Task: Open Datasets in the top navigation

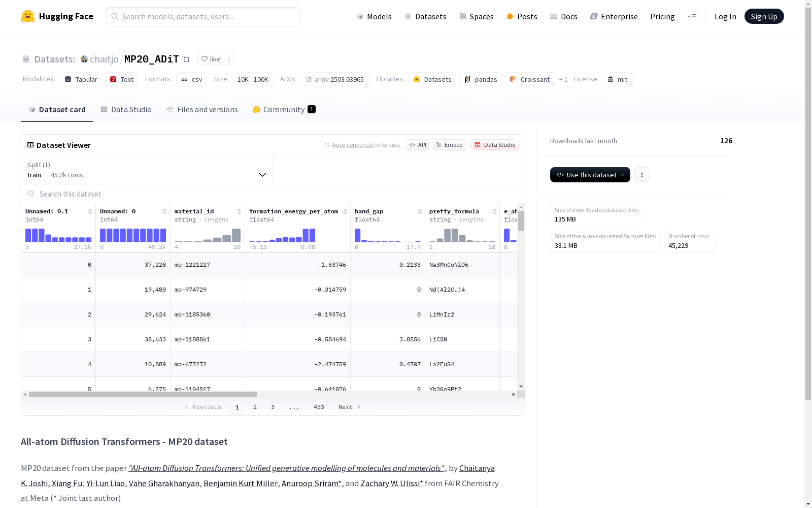Action: tap(425, 16)
